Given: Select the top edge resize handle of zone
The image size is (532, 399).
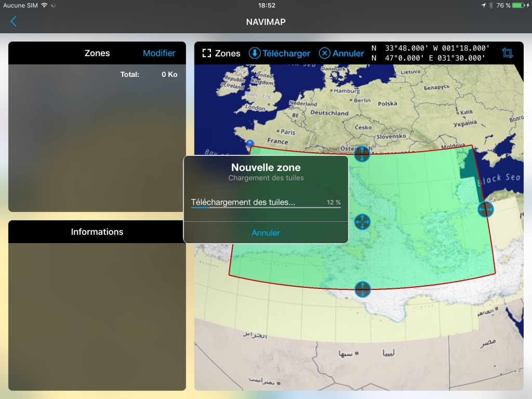Looking at the screenshot, I should point(362,154).
